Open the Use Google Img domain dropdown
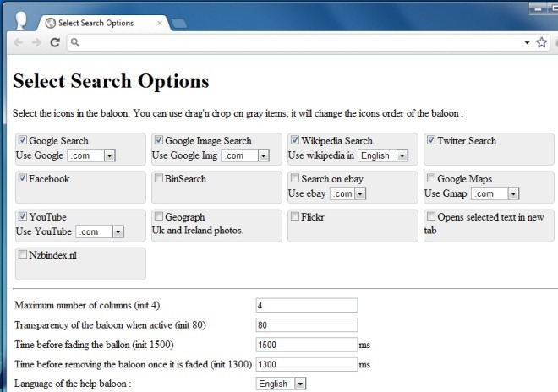This screenshot has height=392, width=558. click(245, 155)
